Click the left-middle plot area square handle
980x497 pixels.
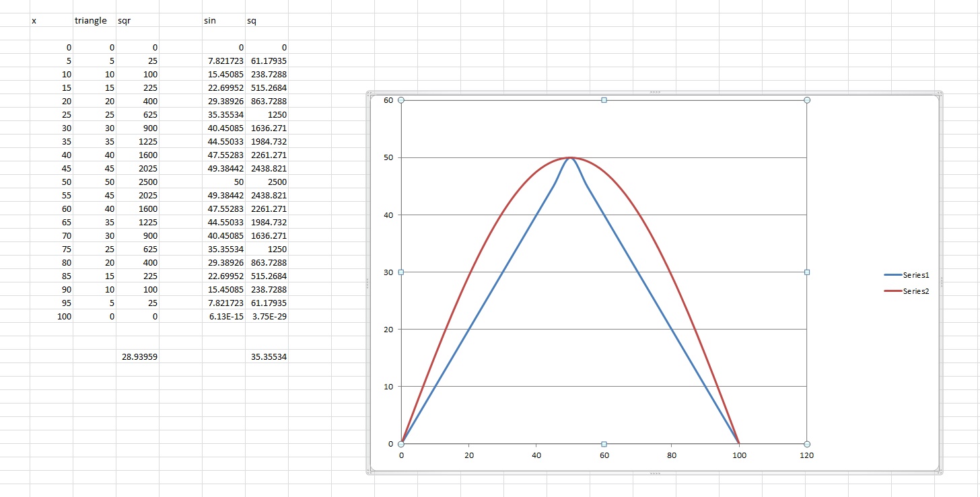click(x=401, y=272)
